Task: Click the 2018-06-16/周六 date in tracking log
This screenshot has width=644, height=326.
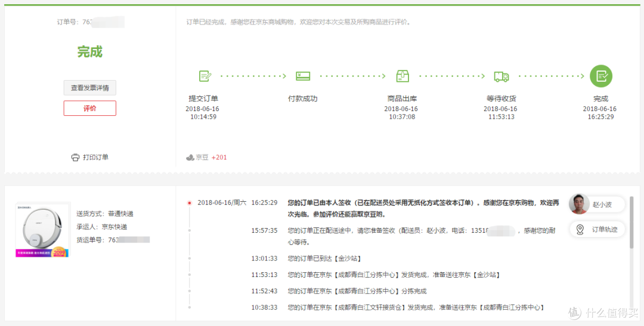Action: (x=222, y=202)
